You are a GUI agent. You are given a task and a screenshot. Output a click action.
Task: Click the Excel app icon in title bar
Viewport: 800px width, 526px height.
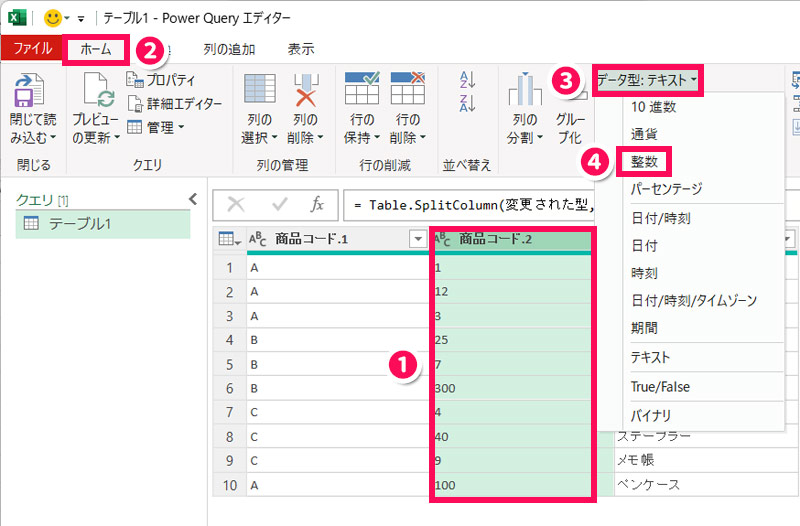click(16, 18)
